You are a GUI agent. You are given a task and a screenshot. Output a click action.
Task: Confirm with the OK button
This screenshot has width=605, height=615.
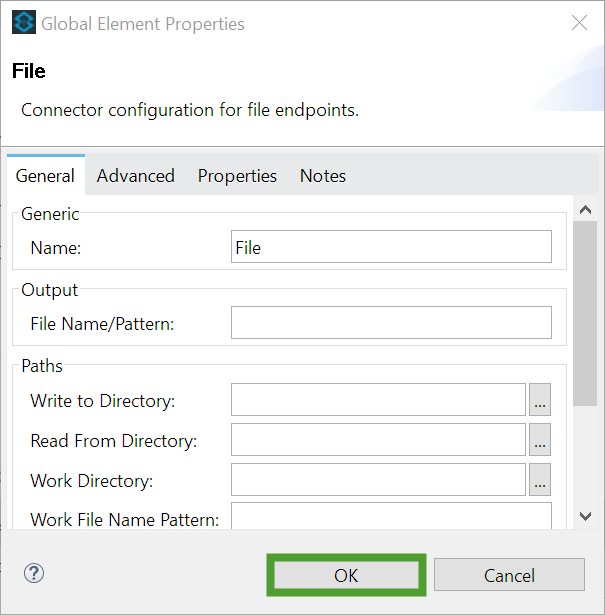pos(346,575)
